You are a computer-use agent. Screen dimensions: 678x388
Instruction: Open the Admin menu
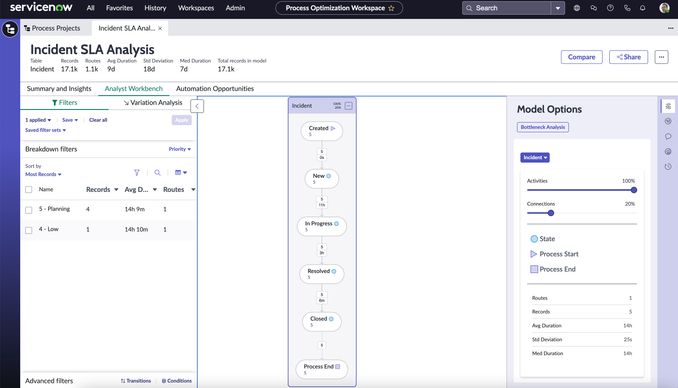(x=235, y=8)
